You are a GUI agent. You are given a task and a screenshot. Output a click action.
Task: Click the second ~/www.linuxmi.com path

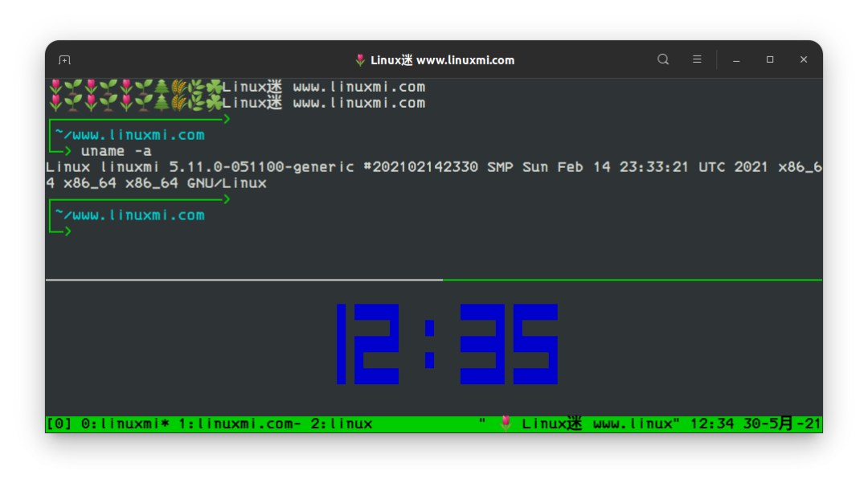click(130, 215)
